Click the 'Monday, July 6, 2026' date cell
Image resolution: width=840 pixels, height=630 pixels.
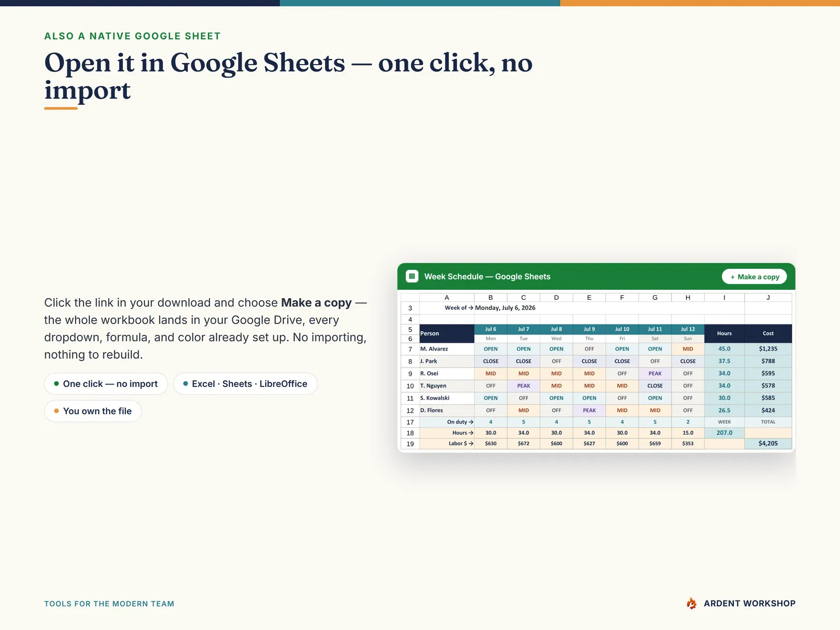(x=505, y=308)
